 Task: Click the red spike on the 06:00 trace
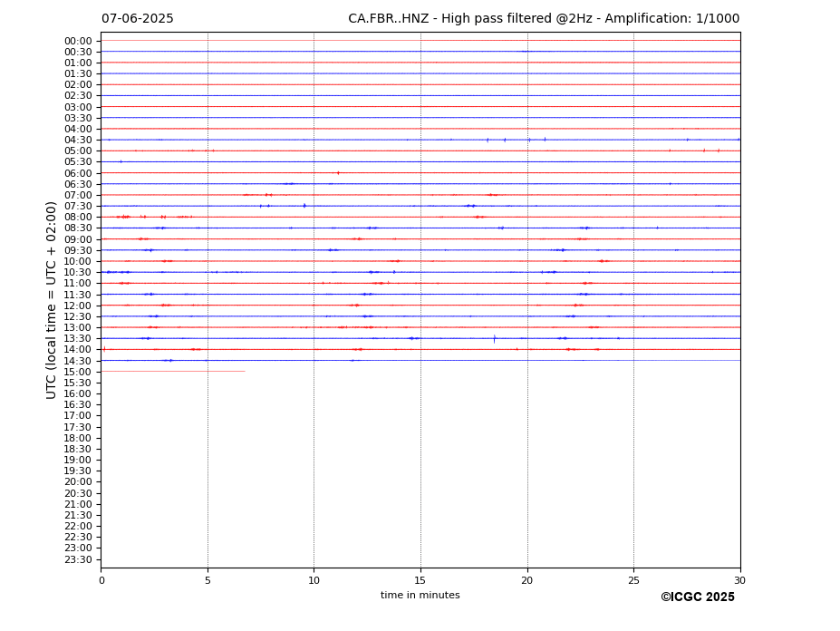click(338, 172)
